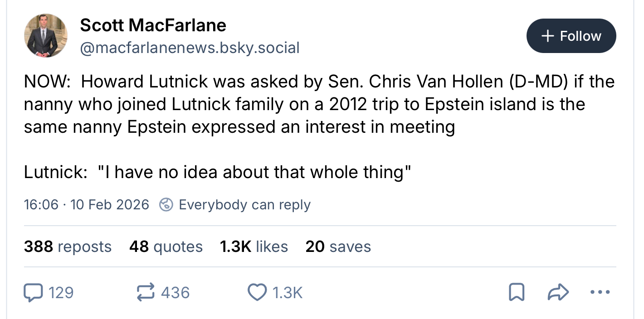Screen dimensions: 644x319
Task: Open the share arrow menu
Action: click(x=558, y=292)
